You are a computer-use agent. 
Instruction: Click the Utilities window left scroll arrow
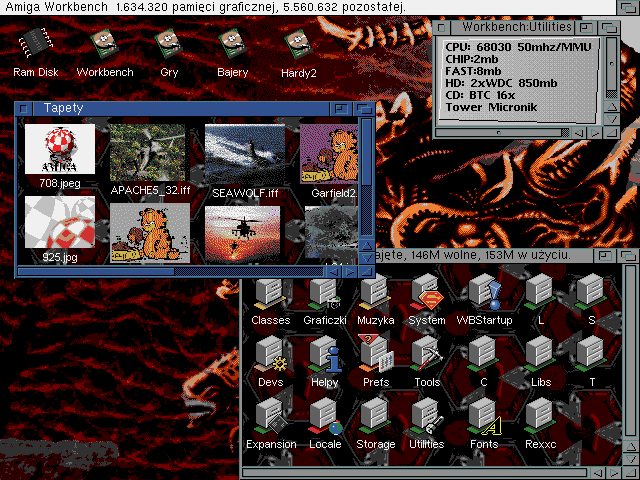tap(579, 133)
